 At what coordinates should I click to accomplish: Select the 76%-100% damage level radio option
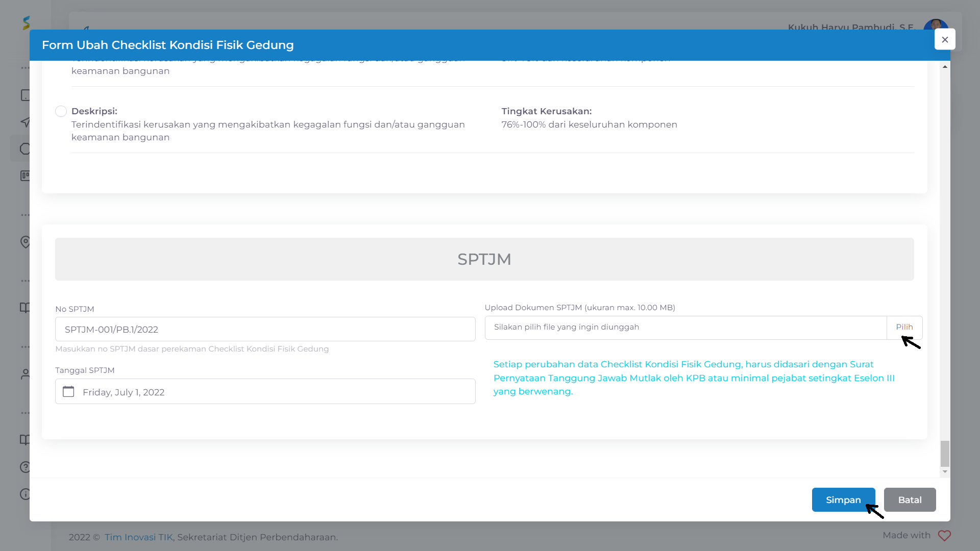[x=61, y=111]
